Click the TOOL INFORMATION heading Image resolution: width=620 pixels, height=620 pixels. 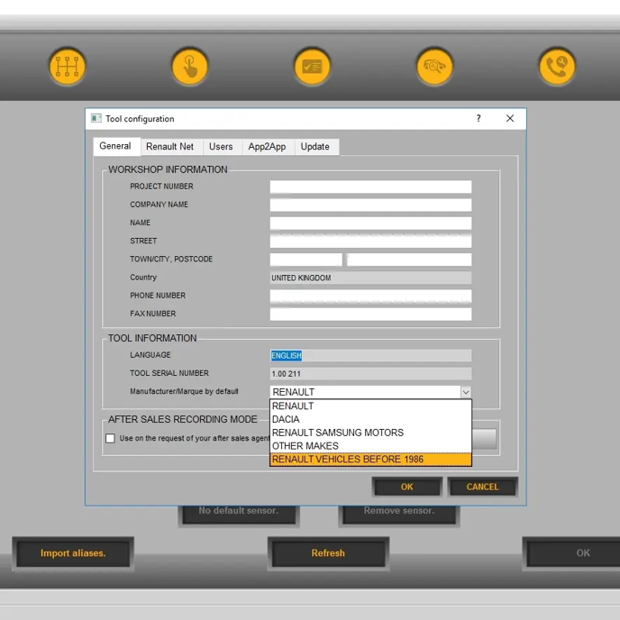(x=152, y=338)
